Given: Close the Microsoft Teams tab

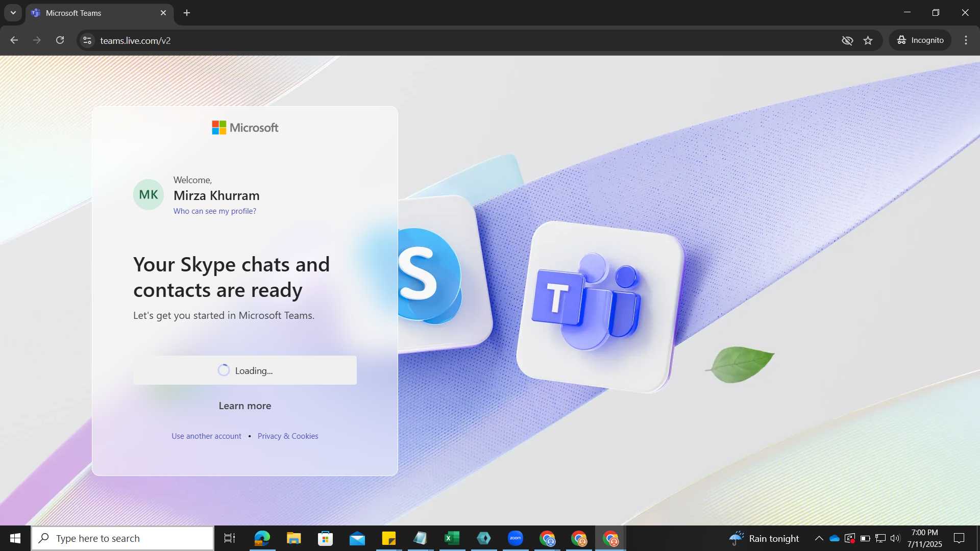Looking at the screenshot, I should [163, 13].
